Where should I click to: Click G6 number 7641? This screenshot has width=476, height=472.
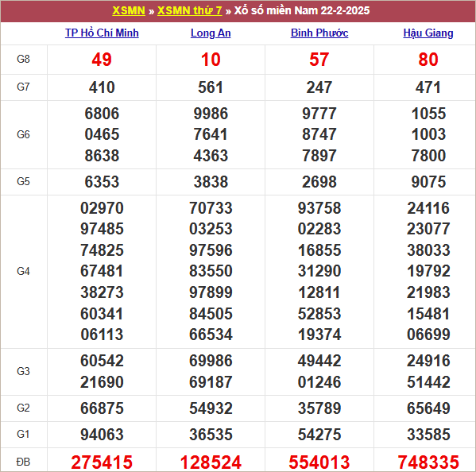(211, 134)
